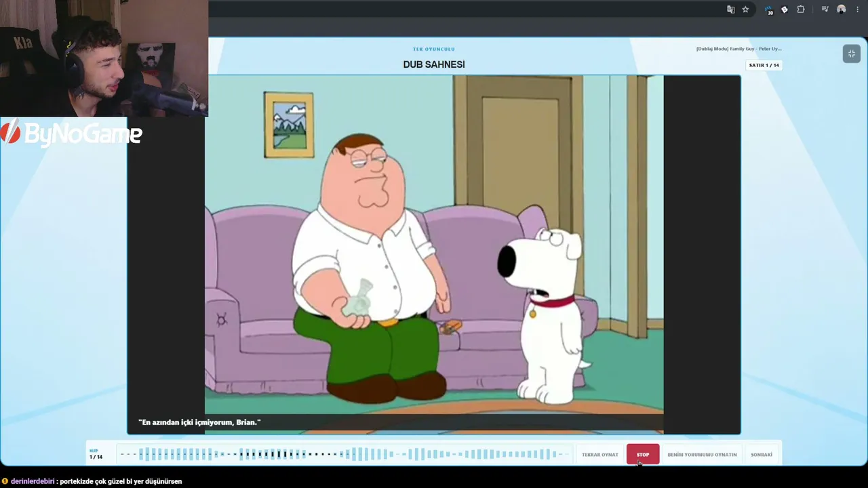Open the white B extension icon

point(785,9)
